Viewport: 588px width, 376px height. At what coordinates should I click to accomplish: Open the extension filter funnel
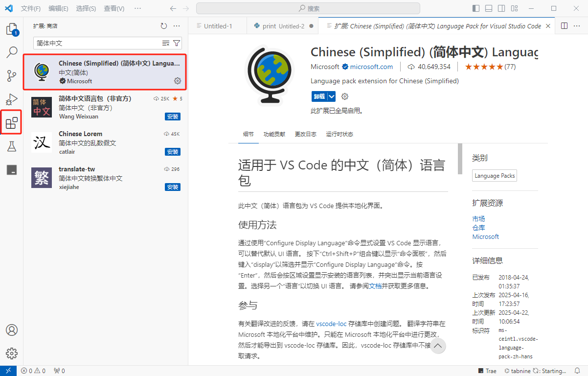pos(177,43)
